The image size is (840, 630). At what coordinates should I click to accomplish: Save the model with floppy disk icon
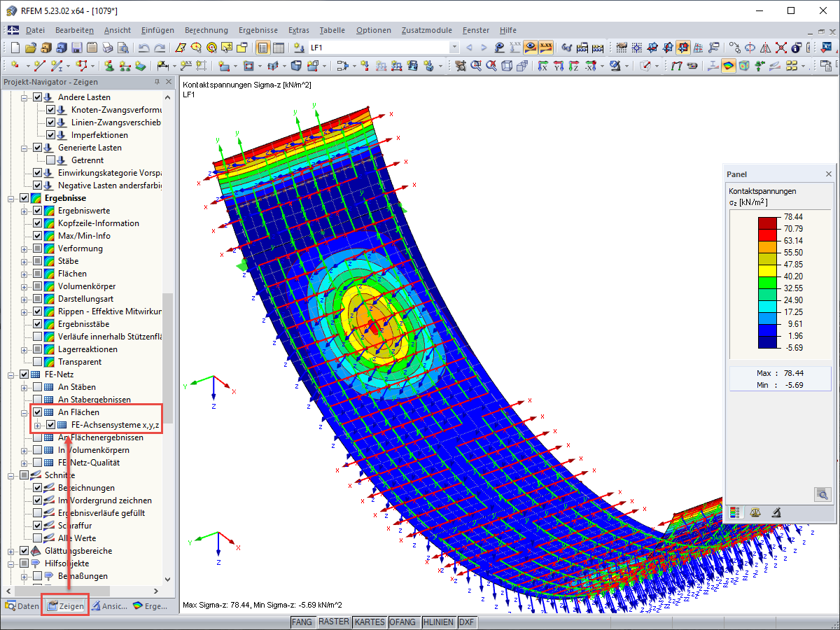[x=76, y=48]
